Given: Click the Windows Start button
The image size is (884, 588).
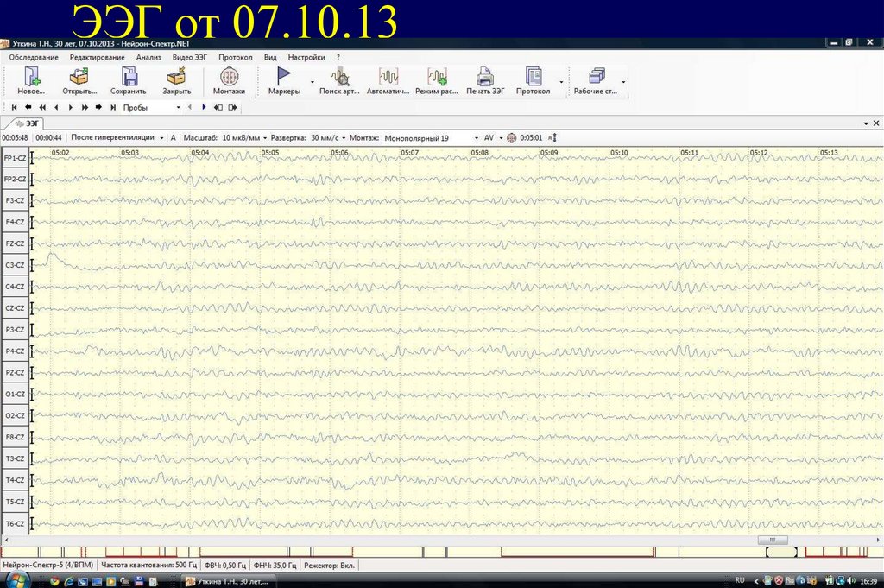Looking at the screenshot, I should (x=17, y=579).
